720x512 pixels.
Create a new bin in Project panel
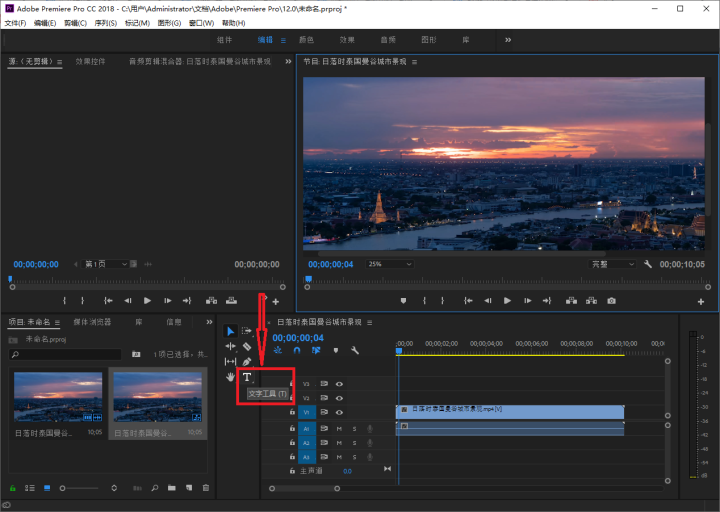tap(172, 488)
